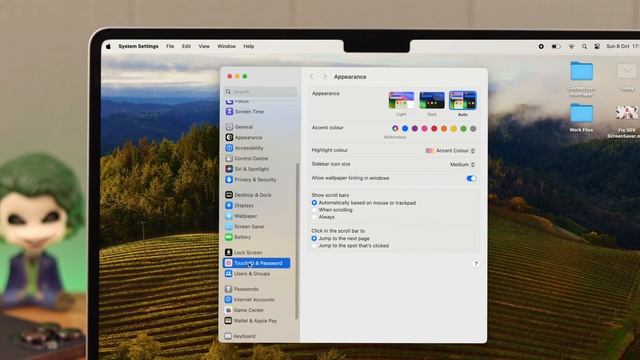Open the Help menu
Screen dimensions: 640x360
pos(249,47)
